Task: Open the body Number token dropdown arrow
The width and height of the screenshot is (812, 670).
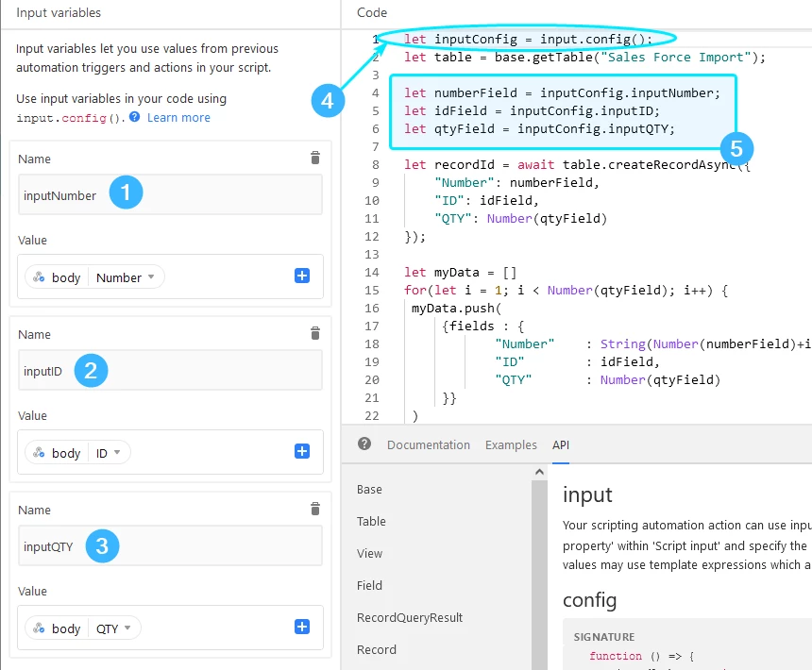Action: (x=151, y=276)
